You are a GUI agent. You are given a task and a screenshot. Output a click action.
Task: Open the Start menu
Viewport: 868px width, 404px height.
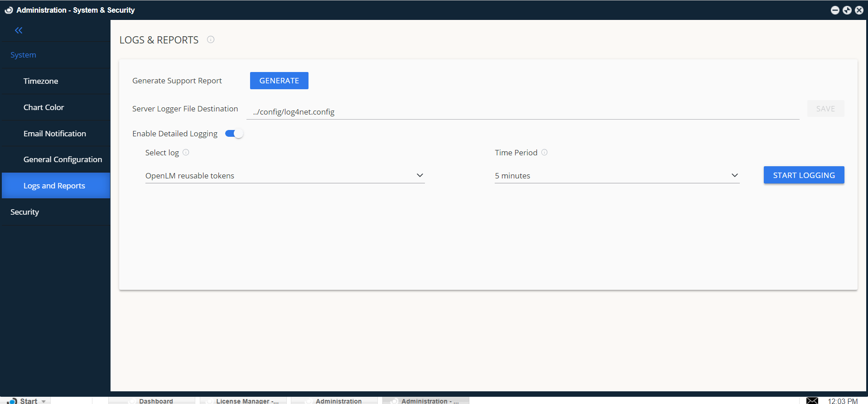[27, 400]
